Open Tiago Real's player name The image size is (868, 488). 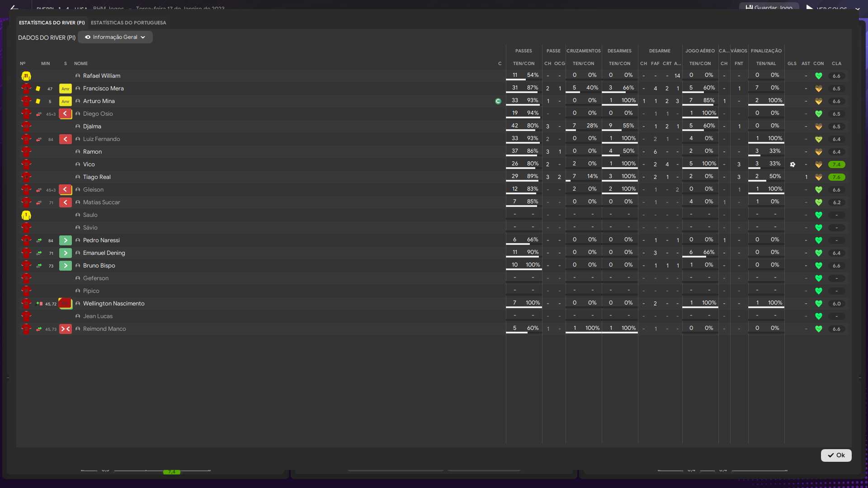pos(97,177)
